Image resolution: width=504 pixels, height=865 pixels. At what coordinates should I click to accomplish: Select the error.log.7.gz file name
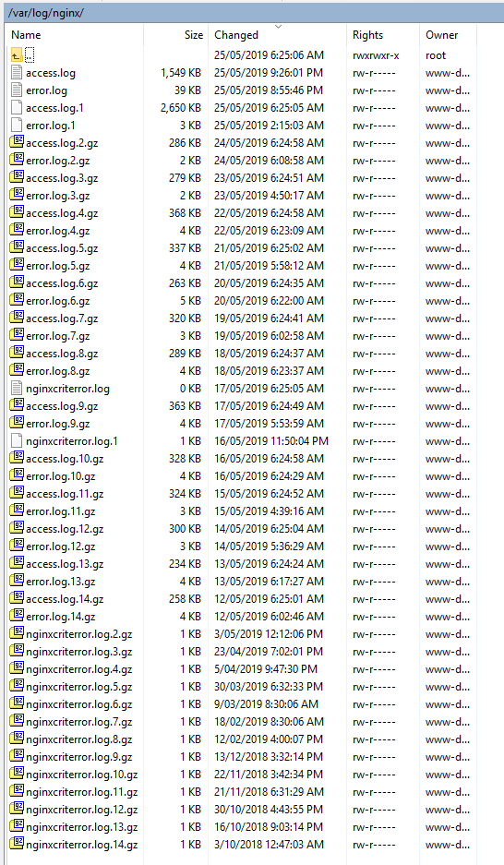(x=58, y=336)
